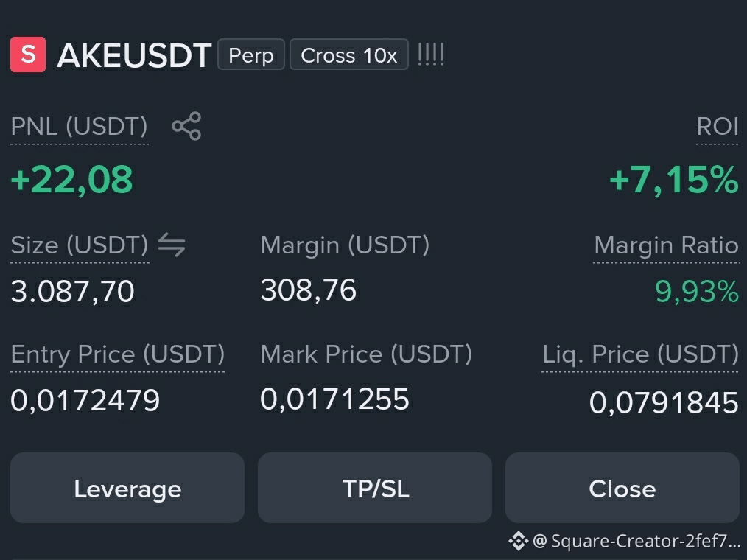
Task: Open the AKEUSDT symbol title
Action: pos(134,55)
